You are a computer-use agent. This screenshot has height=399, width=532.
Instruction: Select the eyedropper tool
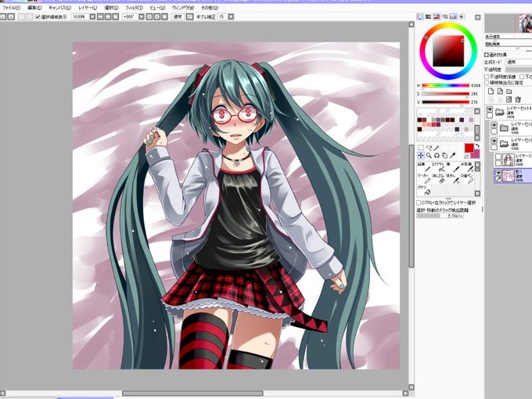452,156
